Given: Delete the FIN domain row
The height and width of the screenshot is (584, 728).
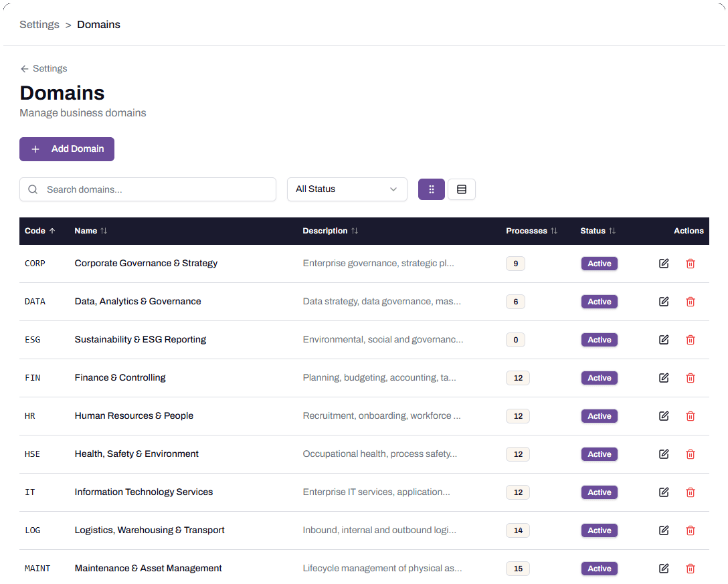Looking at the screenshot, I should [691, 377].
